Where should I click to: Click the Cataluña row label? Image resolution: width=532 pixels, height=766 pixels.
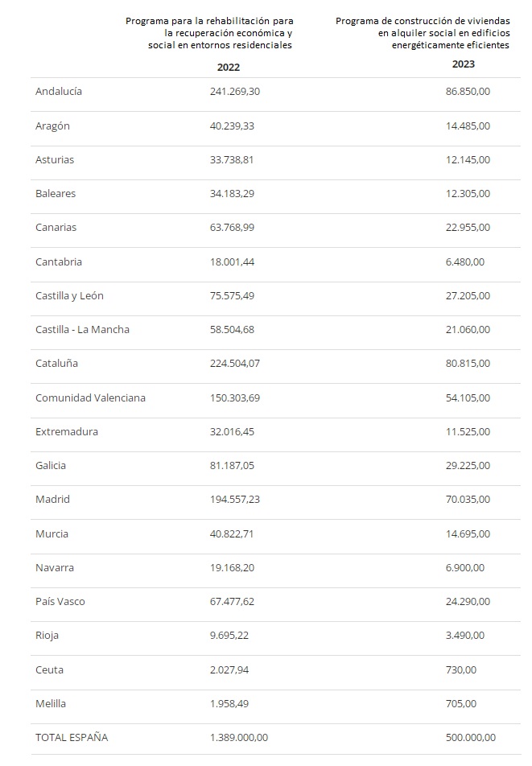click(x=56, y=364)
